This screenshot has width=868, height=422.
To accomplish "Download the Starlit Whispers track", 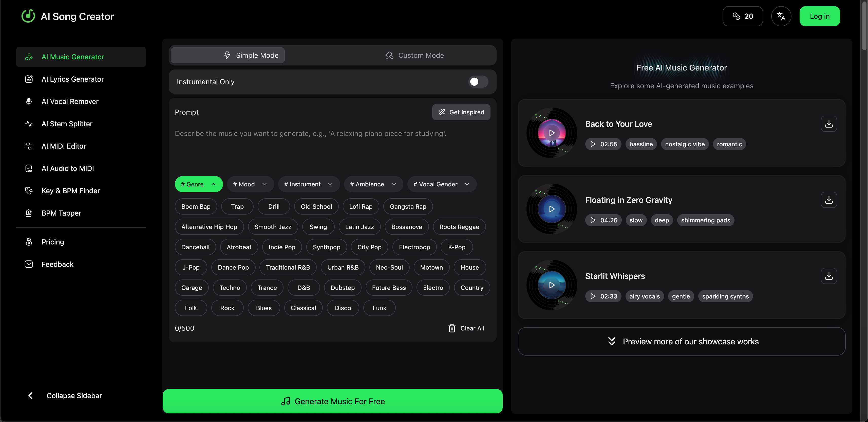I will (828, 276).
